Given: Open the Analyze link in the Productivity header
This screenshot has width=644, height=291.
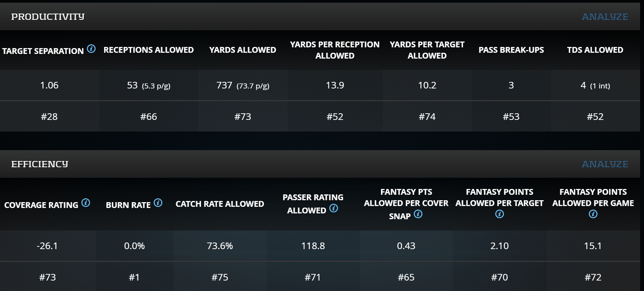Looking at the screenshot, I should click(x=605, y=17).
